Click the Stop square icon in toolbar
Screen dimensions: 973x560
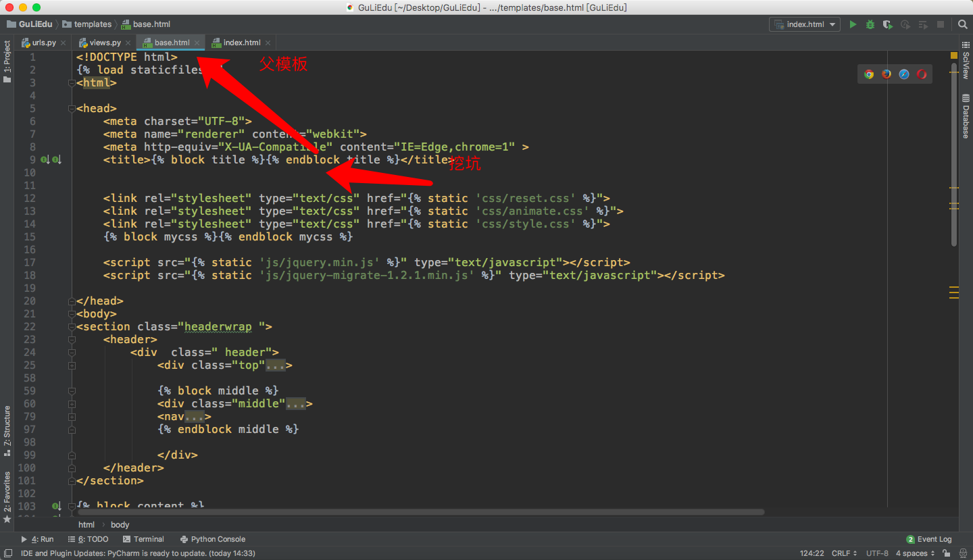click(941, 24)
